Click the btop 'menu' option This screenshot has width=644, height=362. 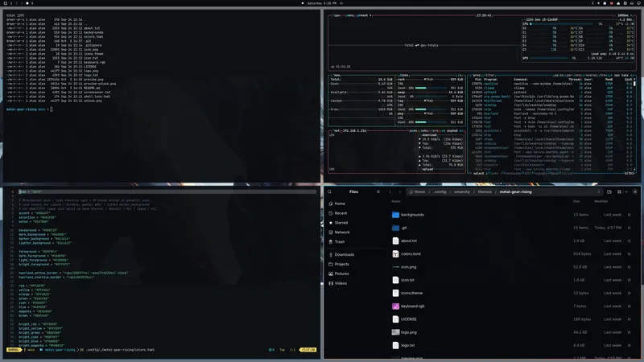pyautogui.click(x=350, y=15)
